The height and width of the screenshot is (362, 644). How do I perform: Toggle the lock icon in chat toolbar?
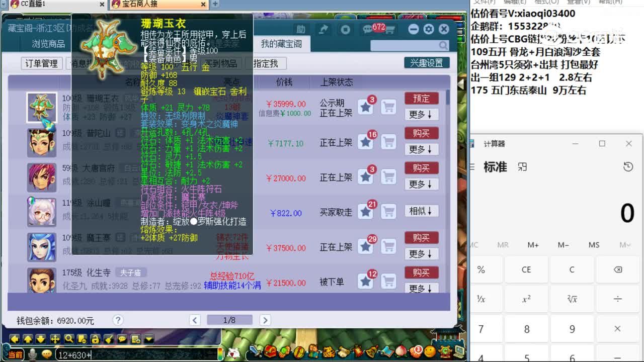click(95, 339)
